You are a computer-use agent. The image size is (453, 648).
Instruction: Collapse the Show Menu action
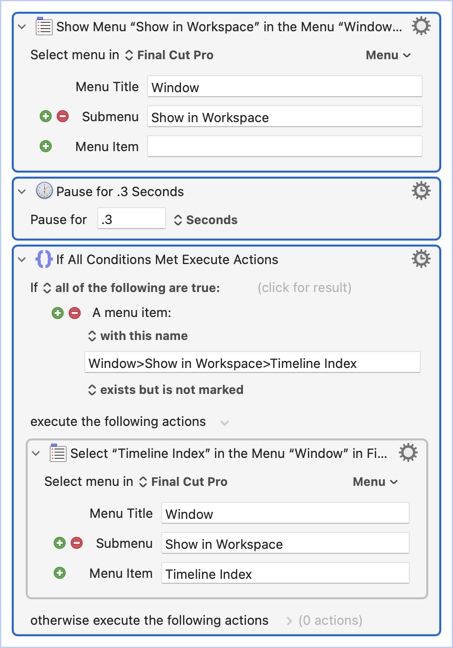(22, 27)
